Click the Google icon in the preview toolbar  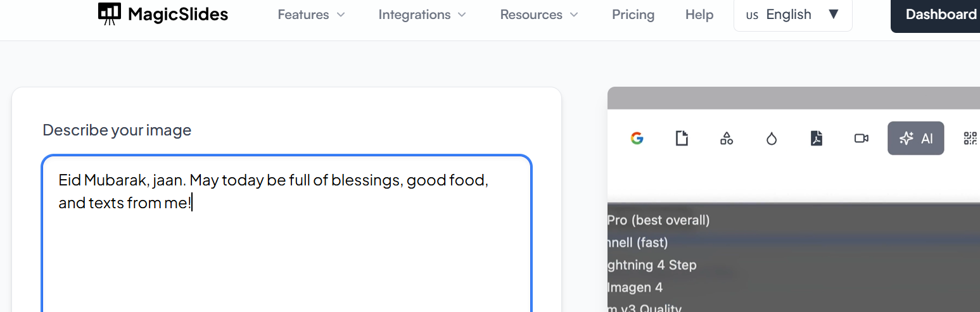pyautogui.click(x=637, y=138)
